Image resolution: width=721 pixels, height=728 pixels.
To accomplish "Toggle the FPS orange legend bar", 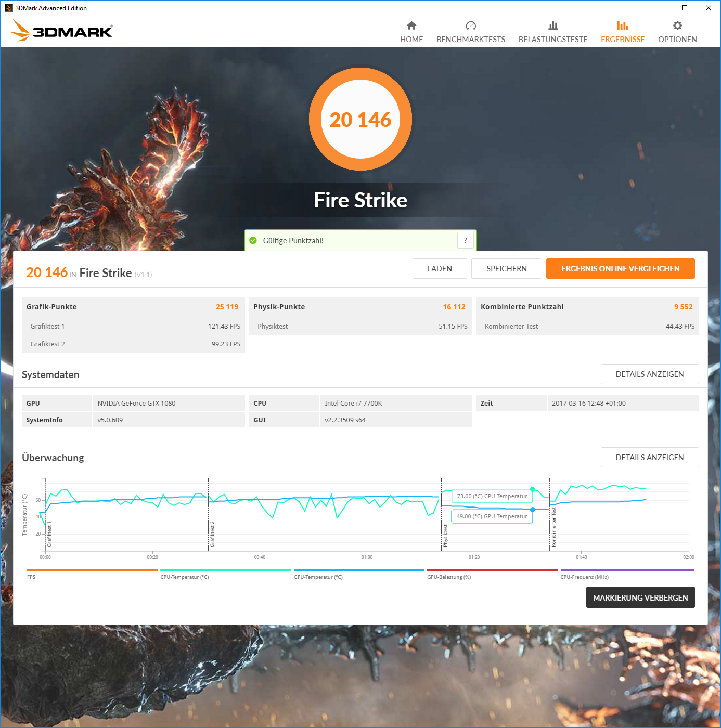I will tap(92, 570).
